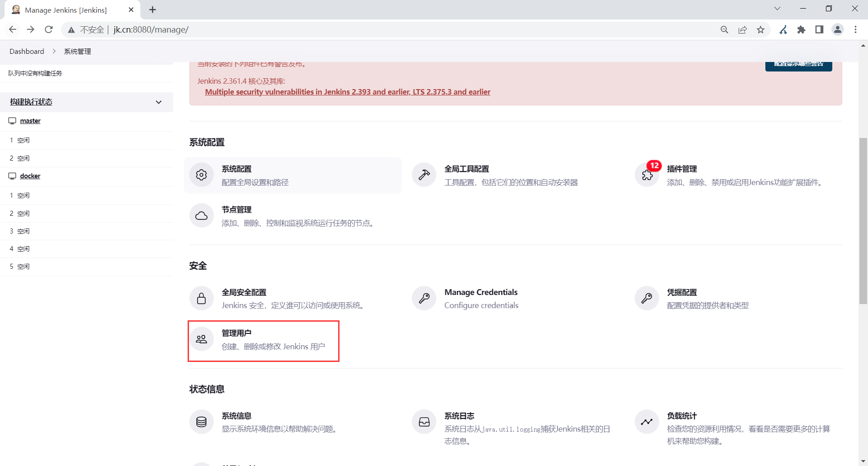Viewport: 868px width, 466px height.
Task: Open the multiple security vulnerabilities advisory link
Action: click(348, 92)
